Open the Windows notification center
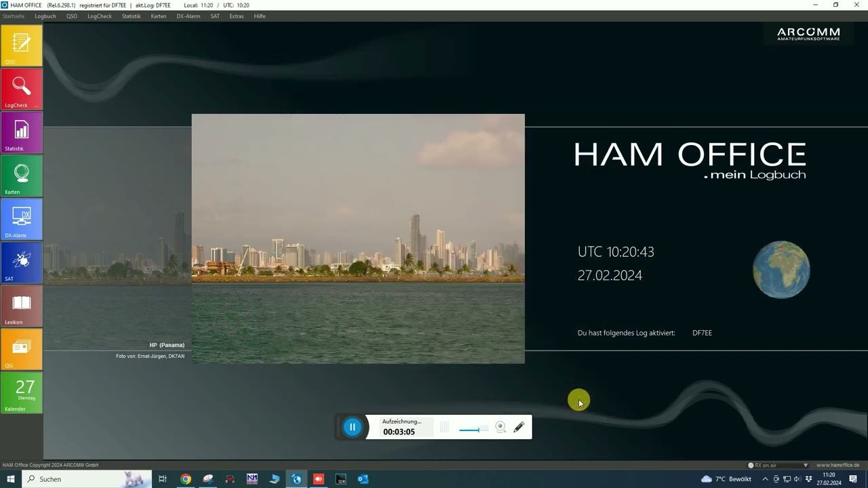This screenshot has height=488, width=868. pyautogui.click(x=853, y=479)
